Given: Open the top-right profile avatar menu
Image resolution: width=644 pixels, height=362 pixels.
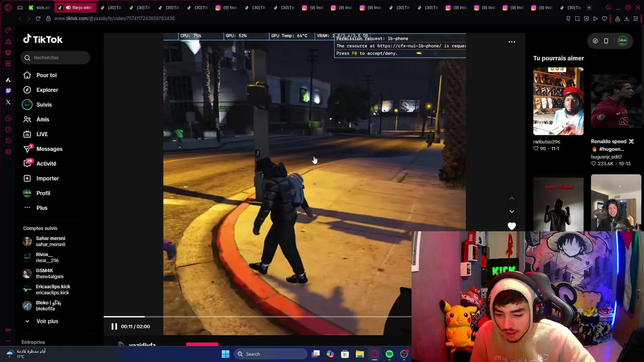Looking at the screenshot, I should point(622,41).
